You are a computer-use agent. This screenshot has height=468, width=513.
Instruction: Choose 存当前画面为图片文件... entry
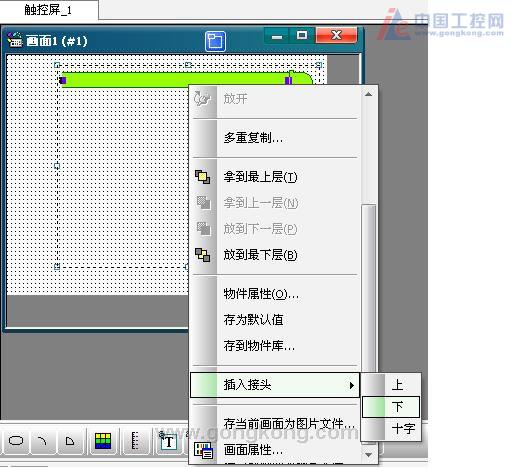point(275,424)
